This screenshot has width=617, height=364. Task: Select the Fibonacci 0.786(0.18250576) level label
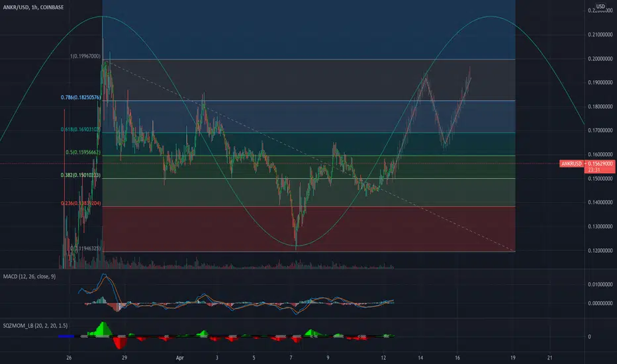click(x=81, y=97)
